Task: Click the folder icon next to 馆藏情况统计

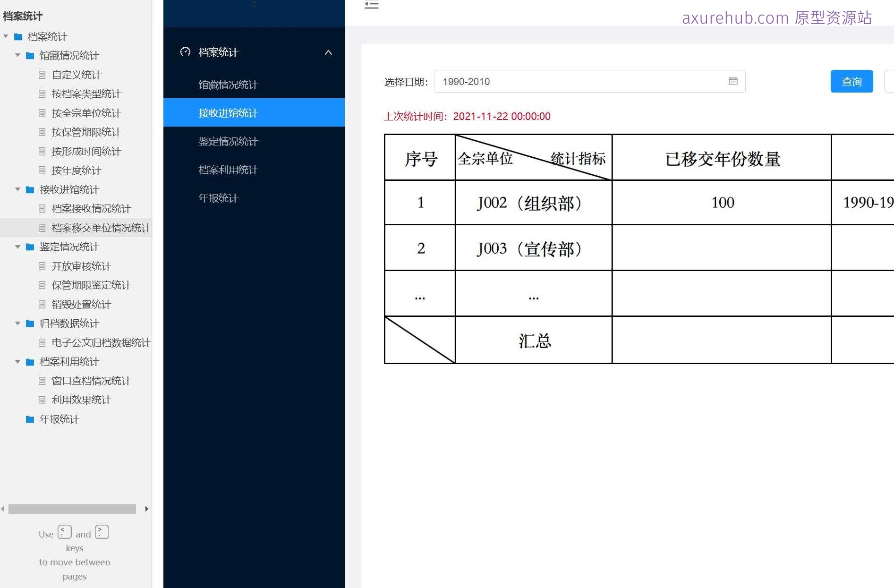Action: pos(29,55)
